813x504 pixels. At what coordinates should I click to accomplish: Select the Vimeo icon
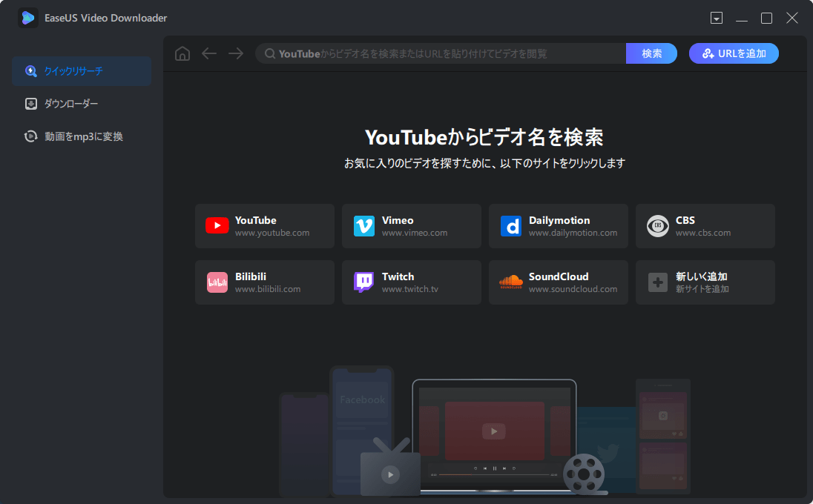click(363, 225)
